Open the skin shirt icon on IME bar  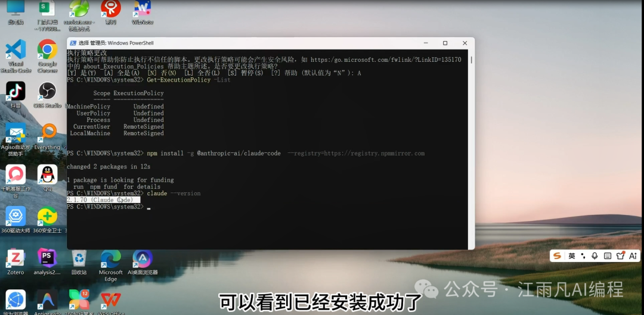coord(620,256)
